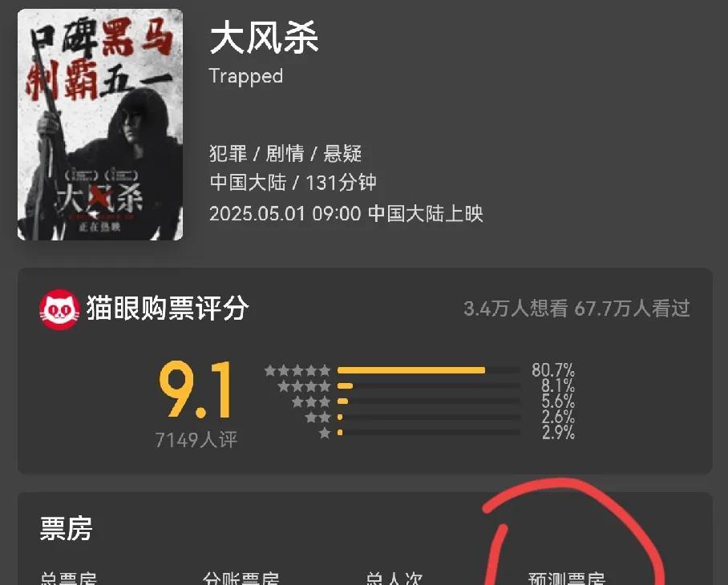
Task: Select the one-star rating row icon
Action: (x=325, y=433)
